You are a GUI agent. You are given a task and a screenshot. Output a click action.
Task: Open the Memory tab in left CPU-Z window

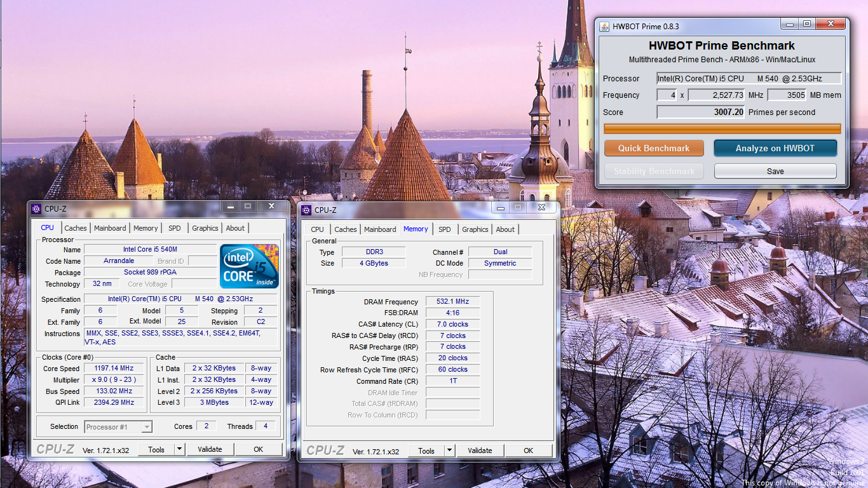pyautogui.click(x=146, y=228)
